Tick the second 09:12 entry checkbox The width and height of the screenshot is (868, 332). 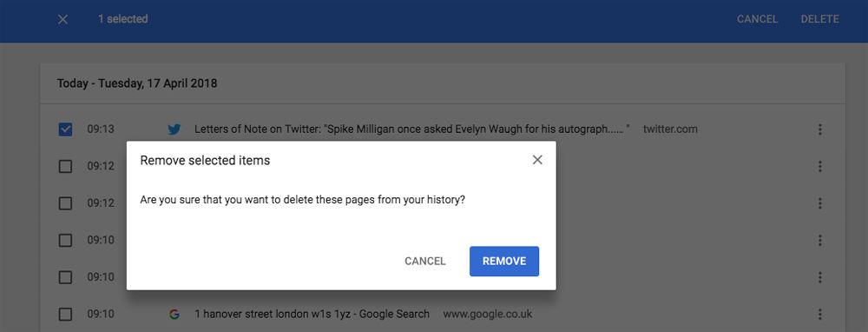pyautogui.click(x=65, y=203)
